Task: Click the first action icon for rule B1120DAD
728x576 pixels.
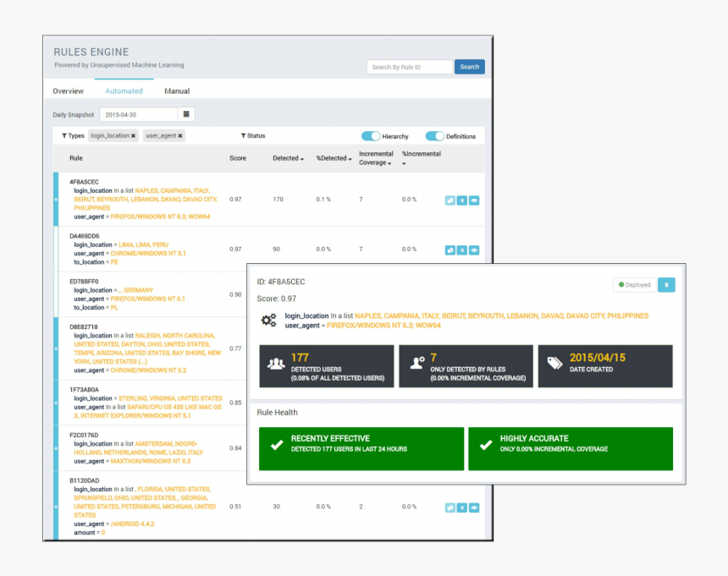Action: tap(450, 507)
